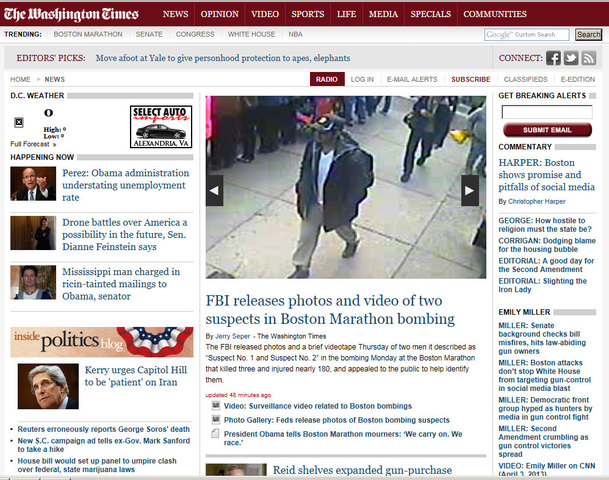Open Mississippi man ricin mailings story
Viewport: 609px width, 480px height.
pos(121,284)
